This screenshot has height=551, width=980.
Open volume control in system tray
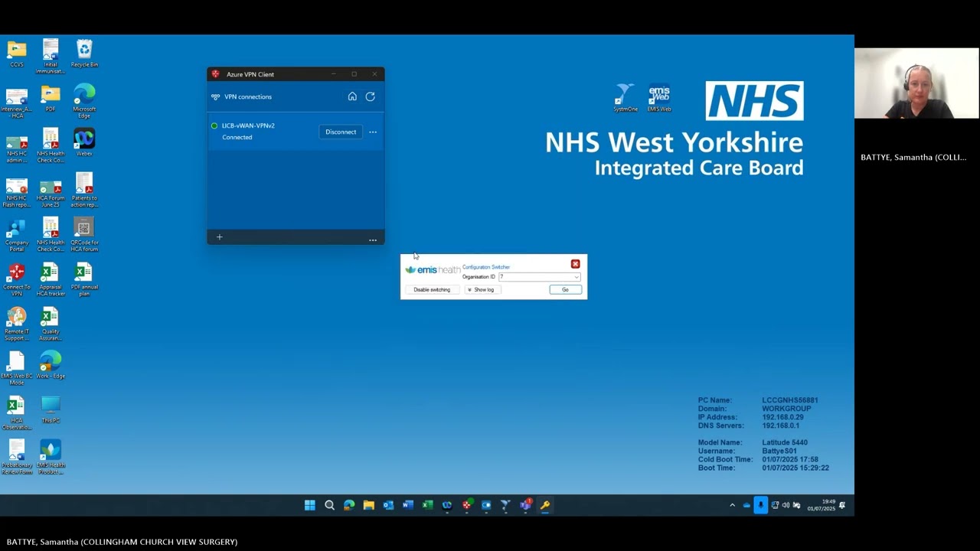(786, 505)
